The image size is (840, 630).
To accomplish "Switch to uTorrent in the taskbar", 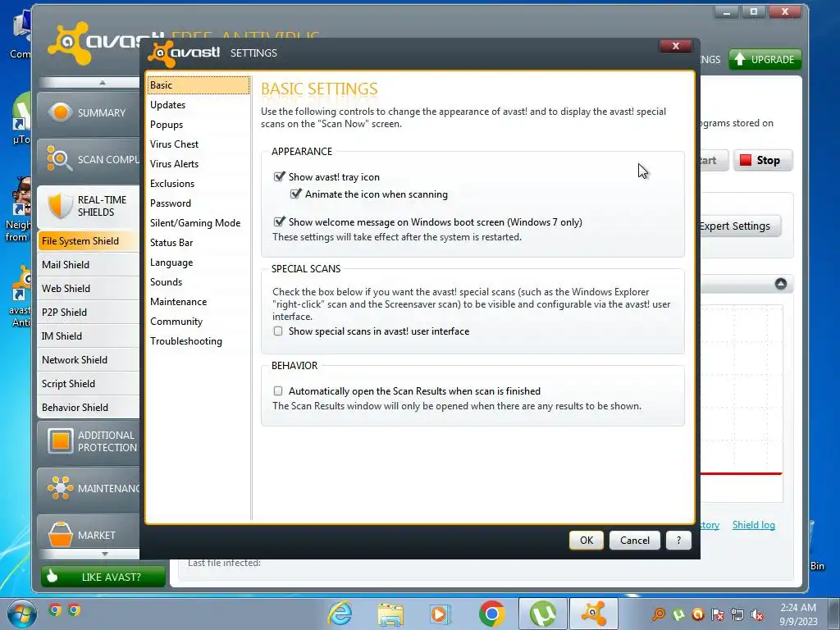I will [543, 614].
